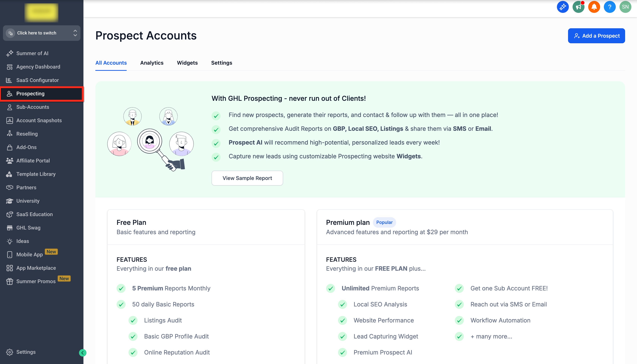Click 'Reach out via SMS or Email' text

click(508, 304)
